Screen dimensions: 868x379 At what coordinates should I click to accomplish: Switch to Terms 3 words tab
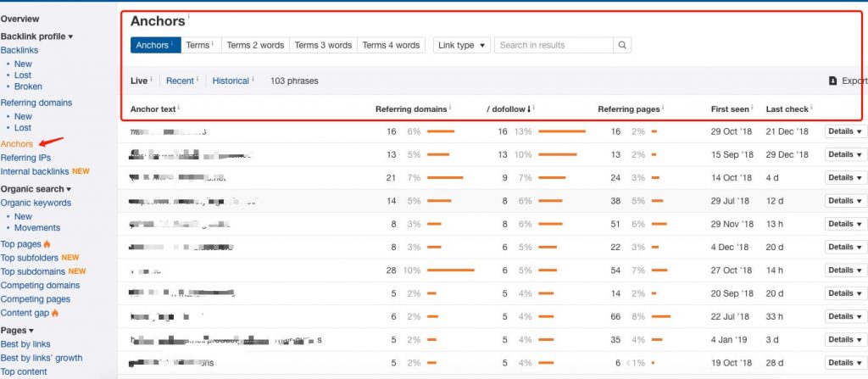(323, 46)
